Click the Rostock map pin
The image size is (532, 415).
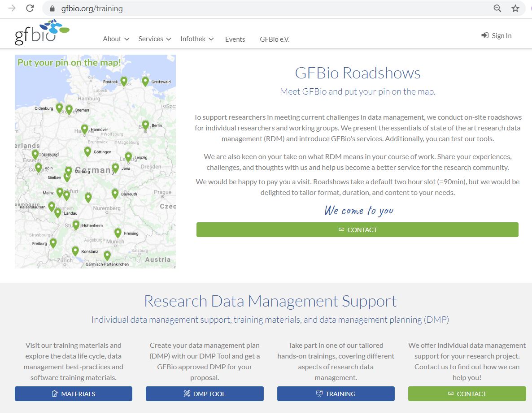(x=124, y=82)
